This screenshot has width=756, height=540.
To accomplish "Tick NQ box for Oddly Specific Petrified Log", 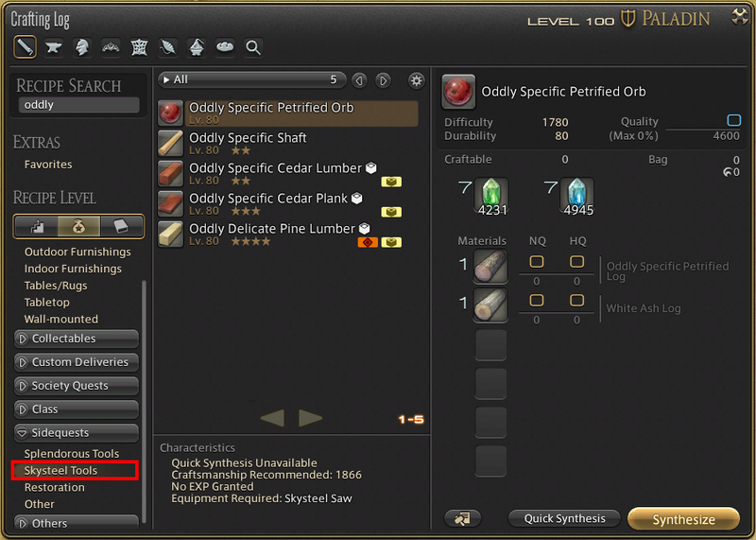I will click(x=537, y=262).
